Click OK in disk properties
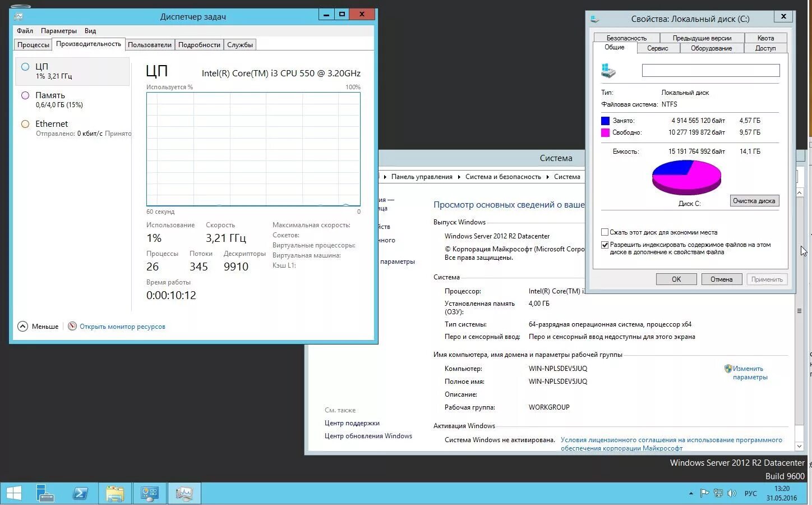 [x=676, y=279]
